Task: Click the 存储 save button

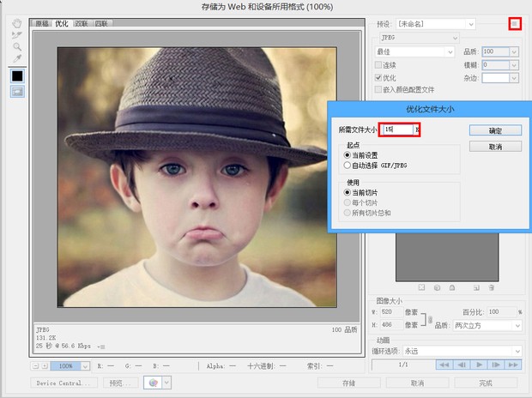Action: point(348,383)
